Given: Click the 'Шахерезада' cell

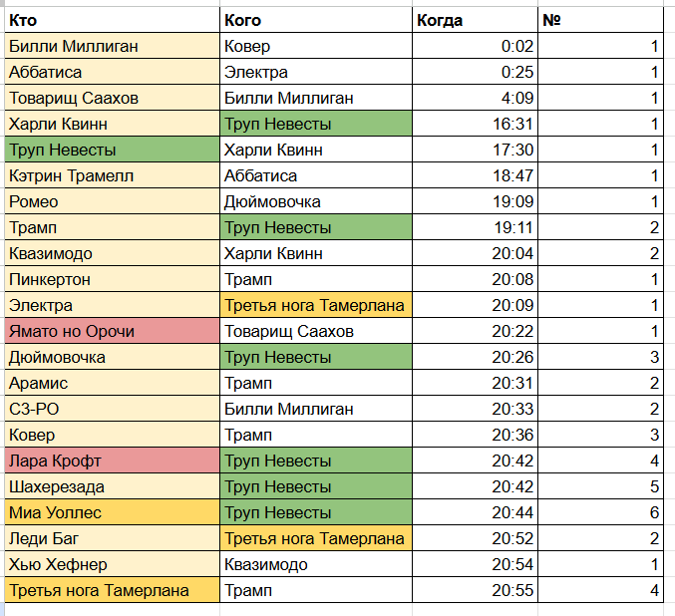Looking at the screenshot, I should coord(112,486).
